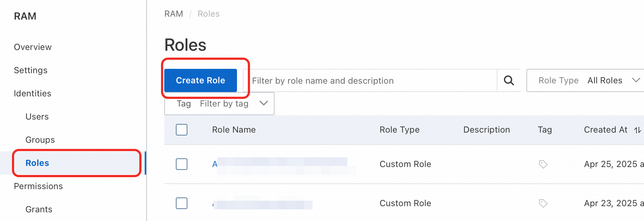Screen dimensions: 644x221
Task: Go to Settings in sidebar
Action: pyautogui.click(x=31, y=70)
